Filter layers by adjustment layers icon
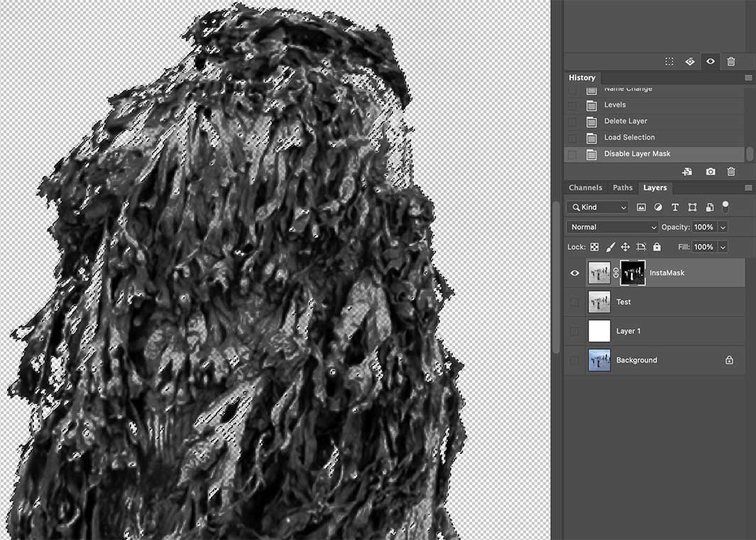This screenshot has height=540, width=756. [x=658, y=207]
